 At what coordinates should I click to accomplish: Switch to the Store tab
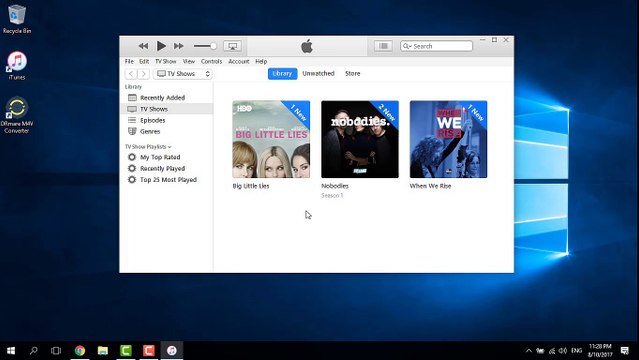click(x=353, y=73)
